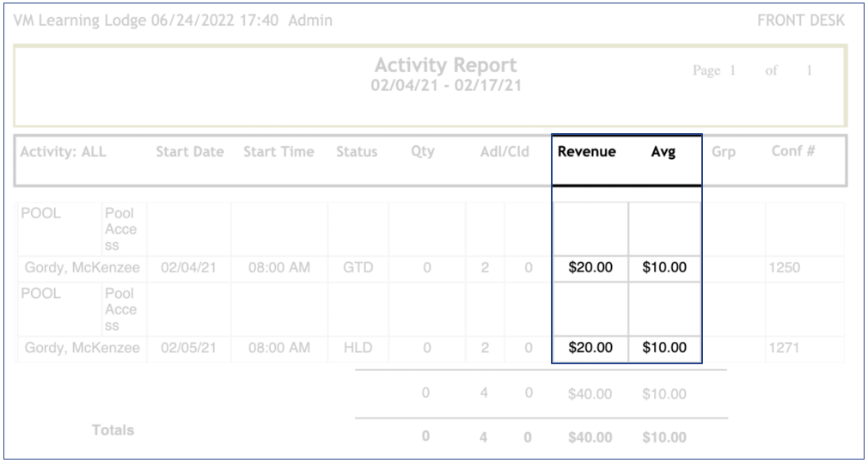The image size is (868, 463).
Task: Click confirmation number 1250
Action: click(x=784, y=268)
